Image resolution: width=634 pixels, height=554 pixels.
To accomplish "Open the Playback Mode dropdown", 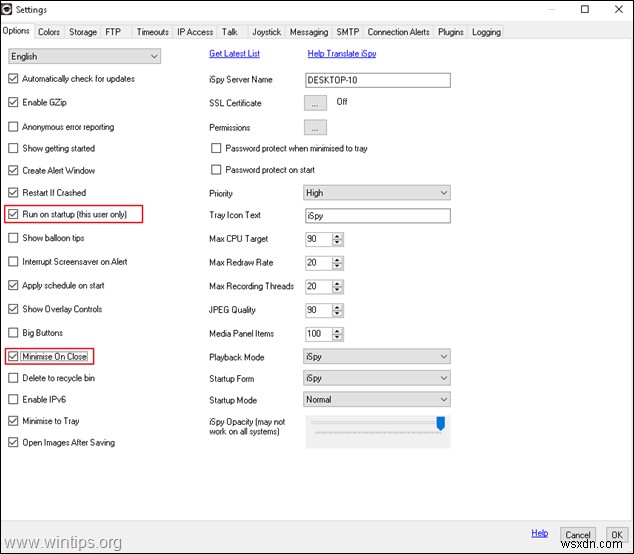I will [x=376, y=356].
